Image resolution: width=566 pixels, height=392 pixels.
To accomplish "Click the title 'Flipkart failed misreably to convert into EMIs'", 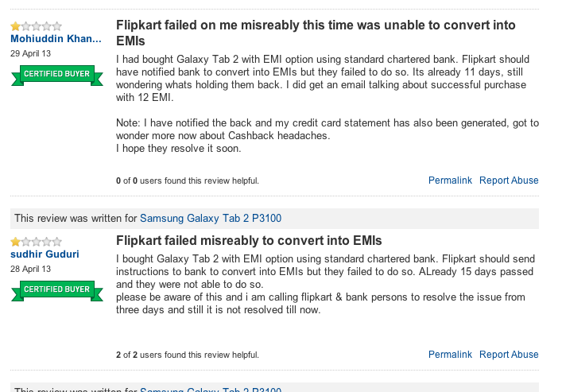I will (x=249, y=240).
